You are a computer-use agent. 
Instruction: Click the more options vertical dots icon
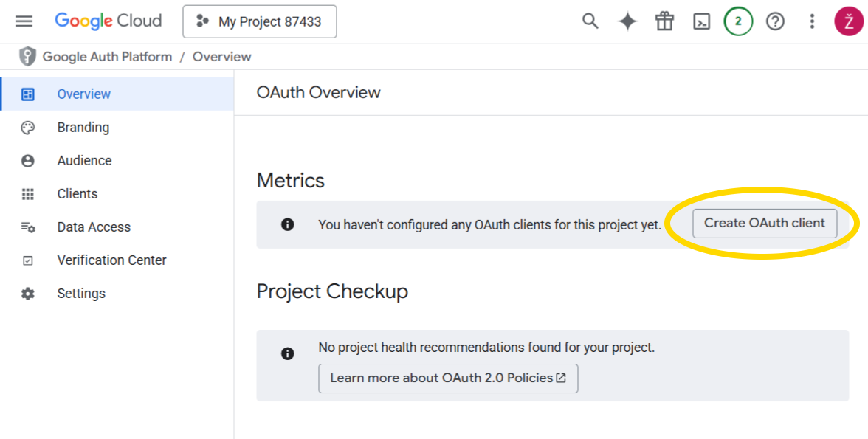[x=811, y=21]
